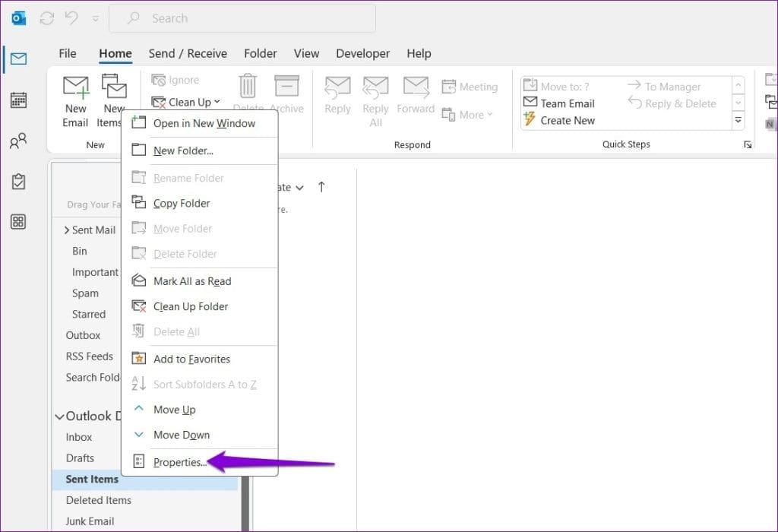778x532 pixels.
Task: Collapse the Outlook account folder tree
Action: 60,416
